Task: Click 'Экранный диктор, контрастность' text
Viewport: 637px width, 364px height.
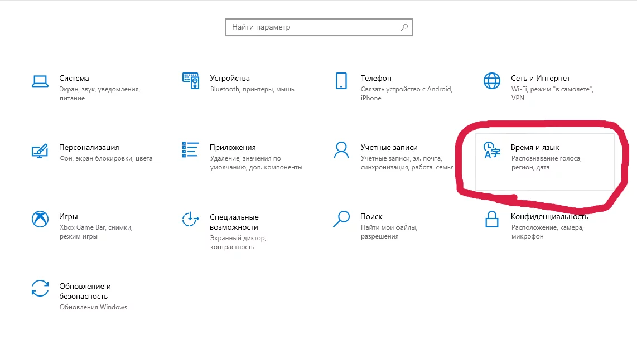Action: coord(238,242)
